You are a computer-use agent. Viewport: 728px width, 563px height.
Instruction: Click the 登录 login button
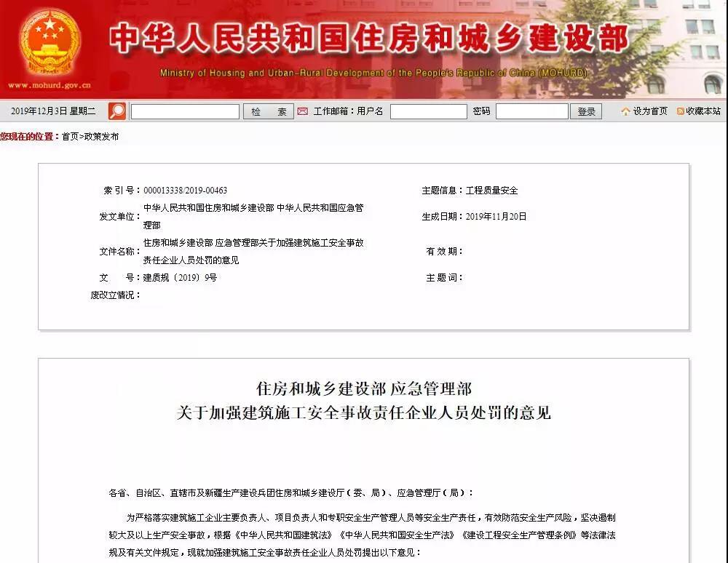(x=586, y=111)
